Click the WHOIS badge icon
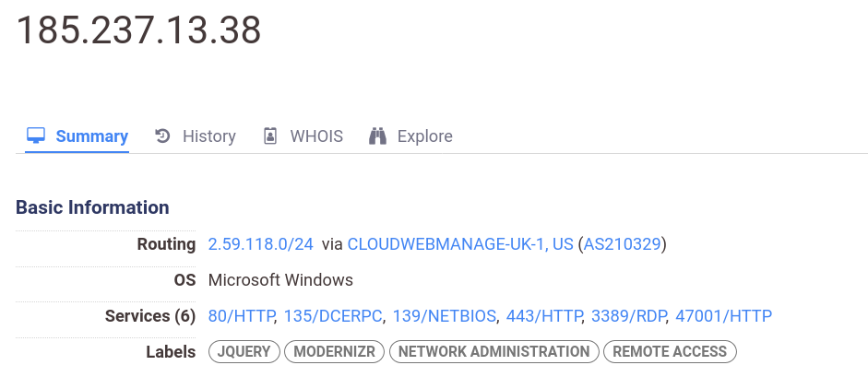 (x=269, y=136)
